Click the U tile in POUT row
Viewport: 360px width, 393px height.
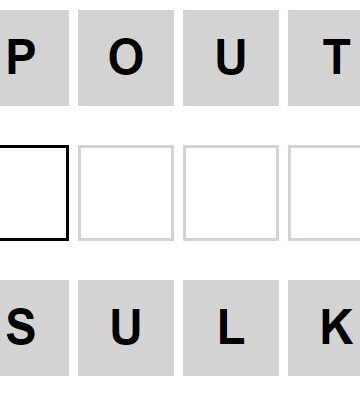(231, 58)
